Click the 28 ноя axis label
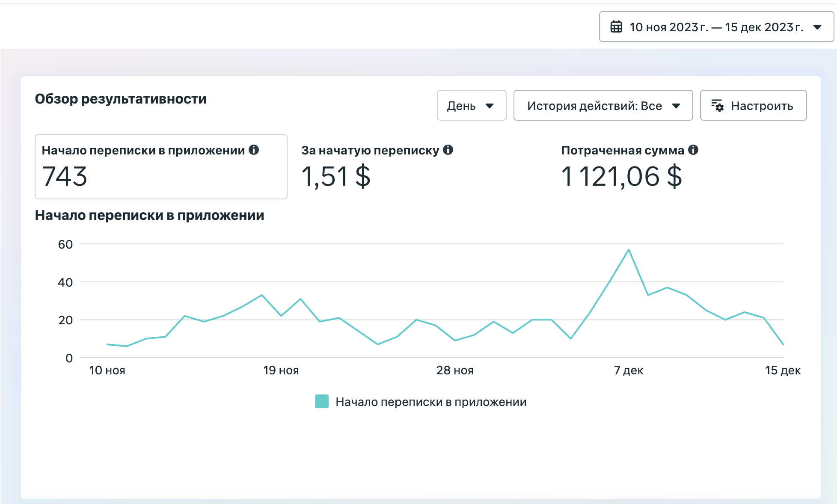Viewport: 837px width, 504px height. pos(455,371)
